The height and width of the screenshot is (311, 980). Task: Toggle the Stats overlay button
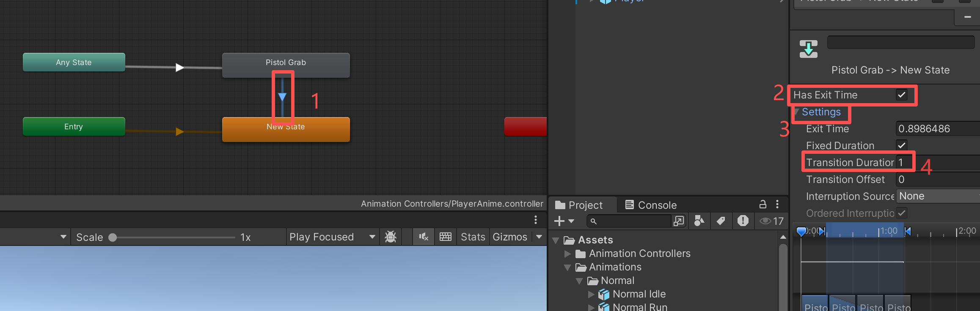pos(473,237)
